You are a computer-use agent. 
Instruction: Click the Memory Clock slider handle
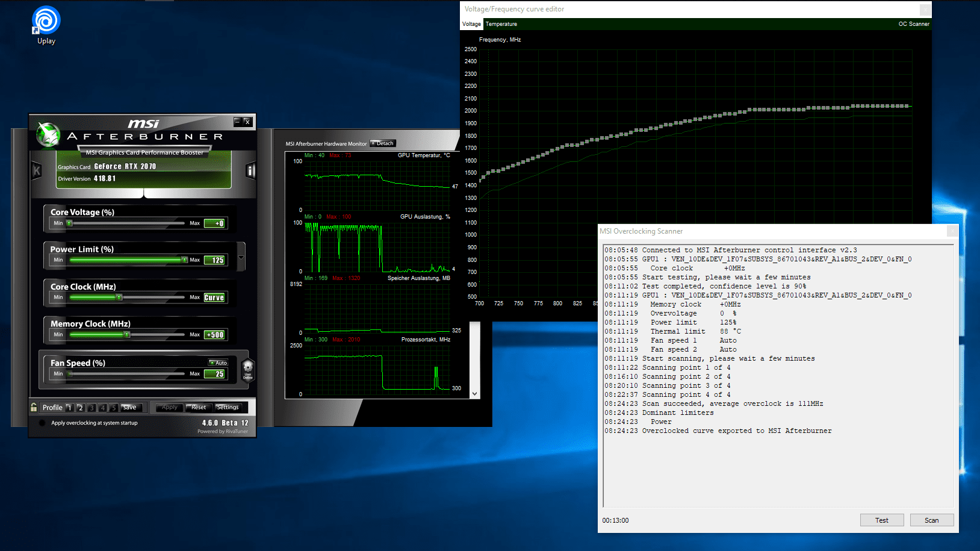pyautogui.click(x=126, y=334)
